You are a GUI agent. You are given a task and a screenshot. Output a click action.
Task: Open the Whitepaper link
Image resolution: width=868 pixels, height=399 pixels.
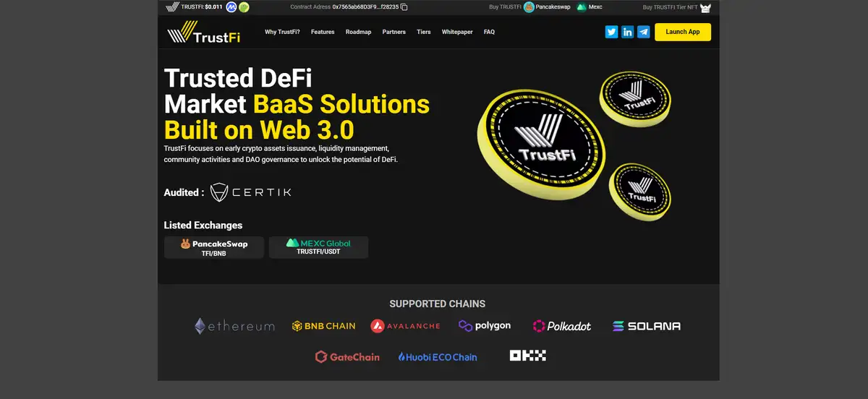457,33
